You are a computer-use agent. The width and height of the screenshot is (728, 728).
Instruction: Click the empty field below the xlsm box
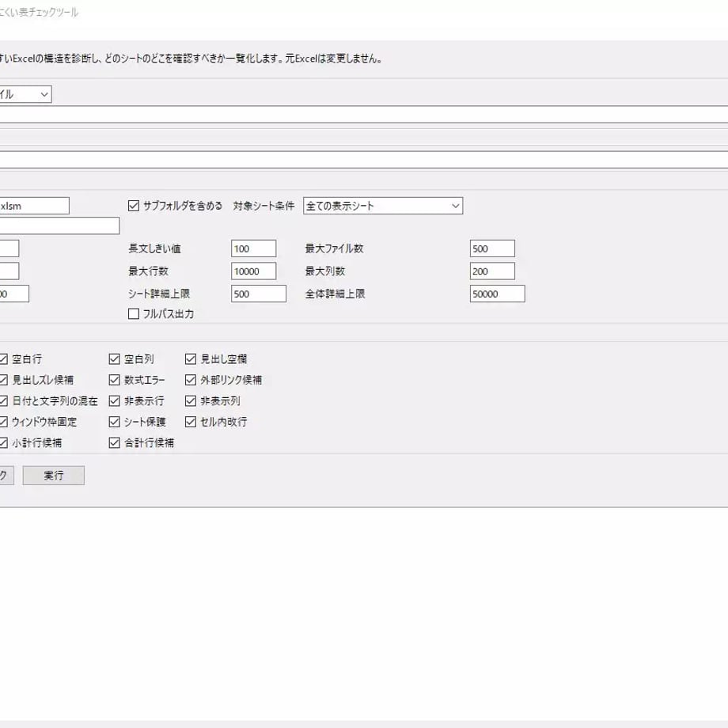click(59, 226)
